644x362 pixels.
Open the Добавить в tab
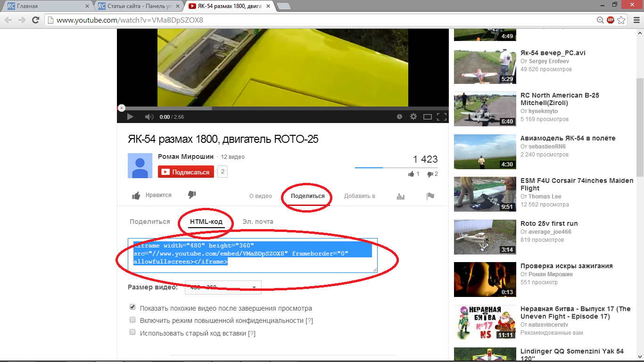(360, 196)
